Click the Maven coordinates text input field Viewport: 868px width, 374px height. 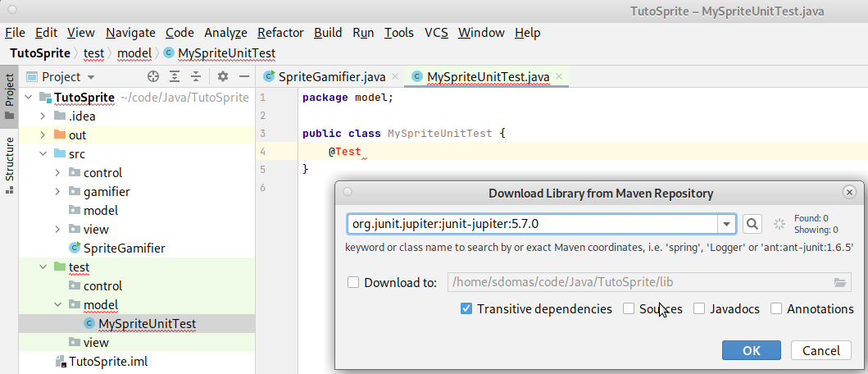pos(531,223)
